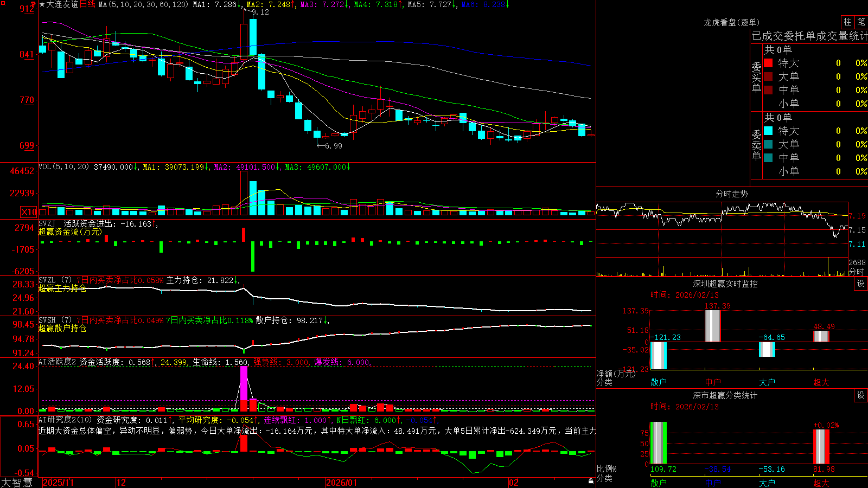This screenshot has width=868, height=488.
Task: Click 中户 category label in 深市超赢分类统计
Action: pos(712,483)
